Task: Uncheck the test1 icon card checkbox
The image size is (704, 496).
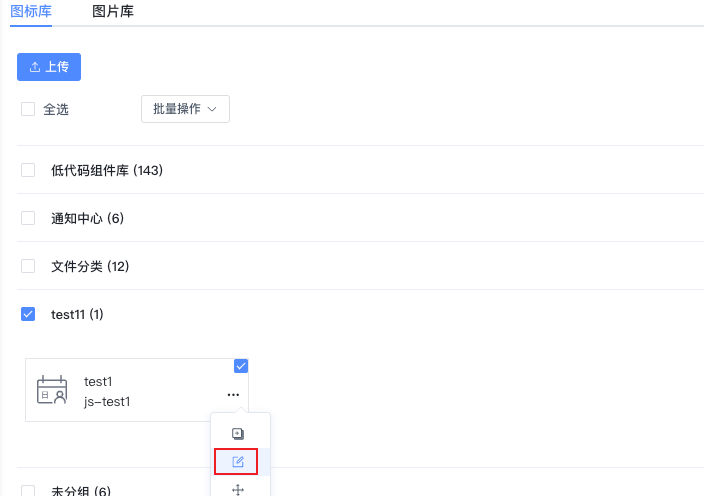Action: (x=241, y=366)
